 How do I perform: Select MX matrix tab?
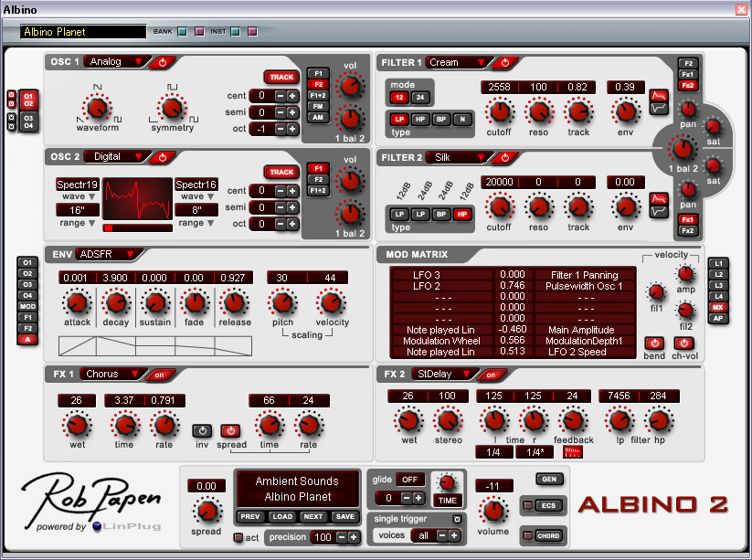click(x=718, y=307)
